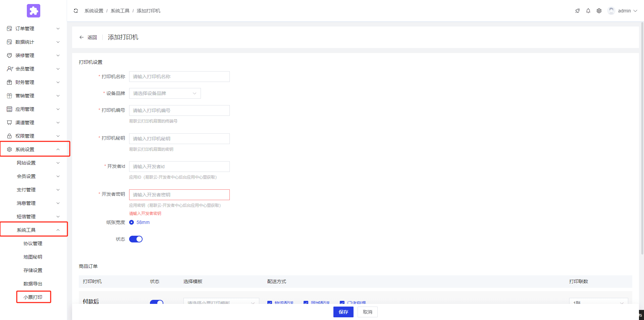The image size is (644, 320).
Task: Click the 取消 button
Action: pos(367,312)
